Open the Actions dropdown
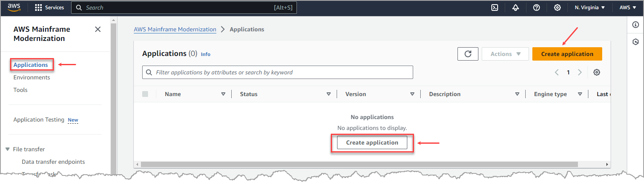 (506, 54)
